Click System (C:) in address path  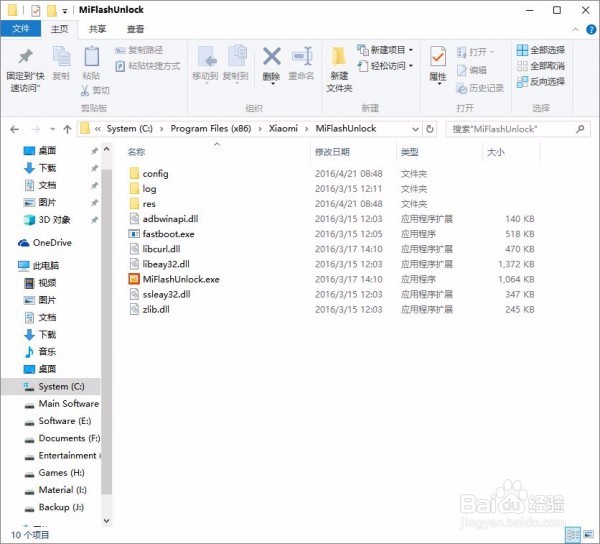129,129
